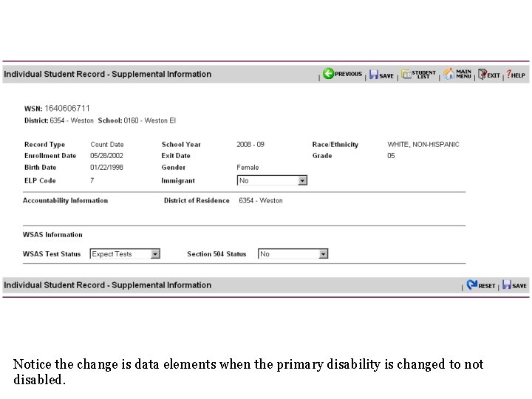Click the Exit Date label

[x=176, y=156]
